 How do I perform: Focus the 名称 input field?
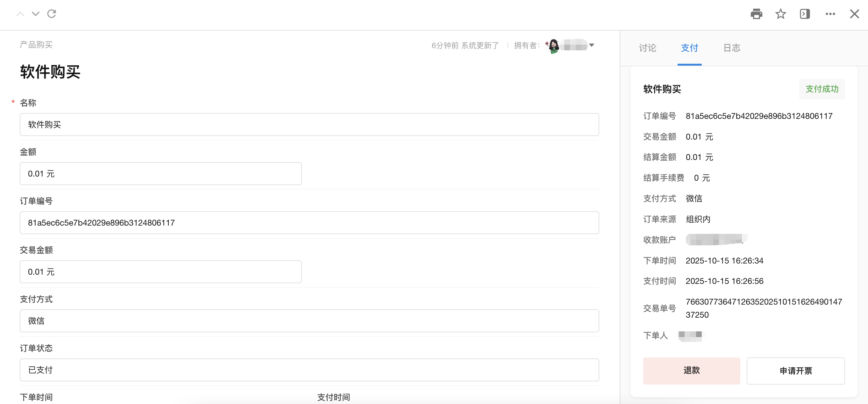tap(309, 125)
